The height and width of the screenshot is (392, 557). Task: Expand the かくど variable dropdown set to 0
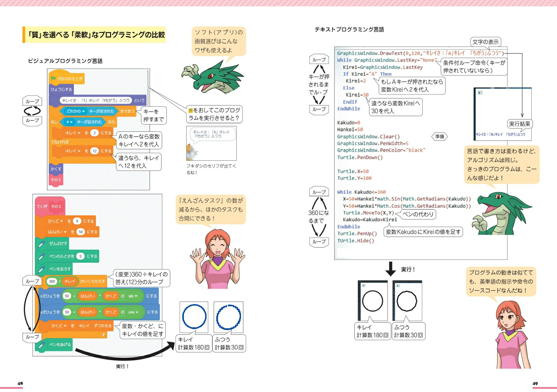(55, 221)
